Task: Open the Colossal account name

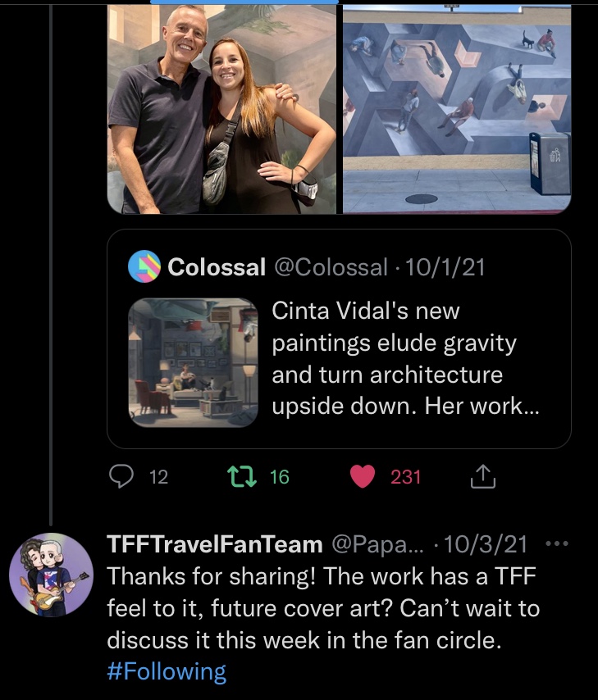Action: (x=217, y=267)
